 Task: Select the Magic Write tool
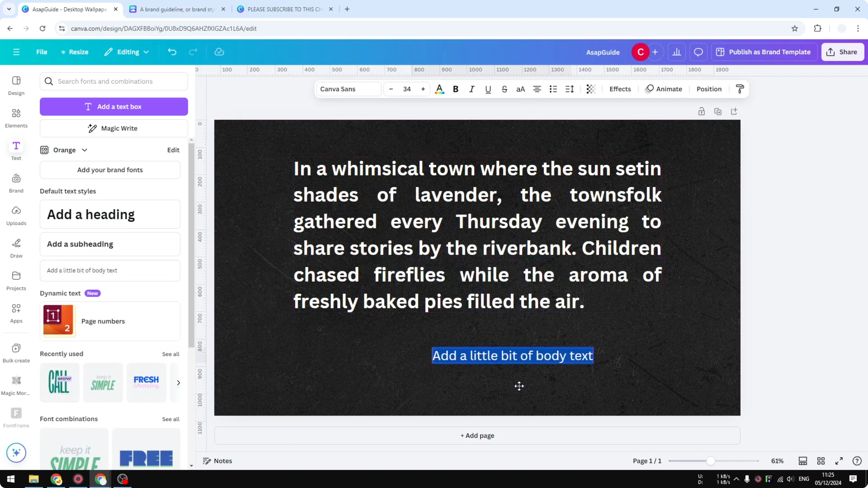tap(113, 128)
